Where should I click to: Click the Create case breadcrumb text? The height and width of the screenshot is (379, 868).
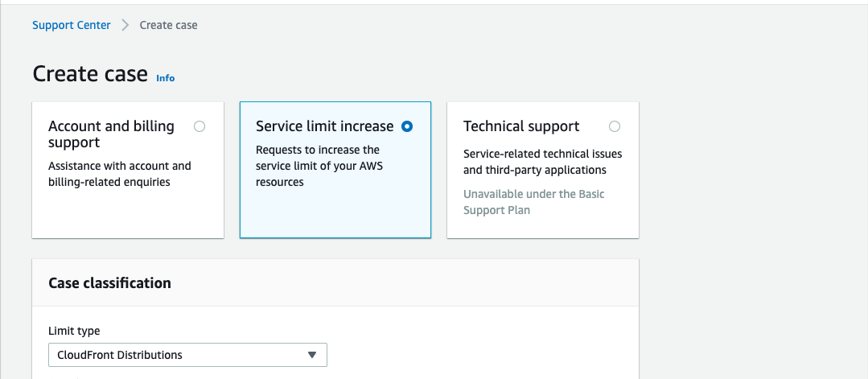click(x=168, y=25)
